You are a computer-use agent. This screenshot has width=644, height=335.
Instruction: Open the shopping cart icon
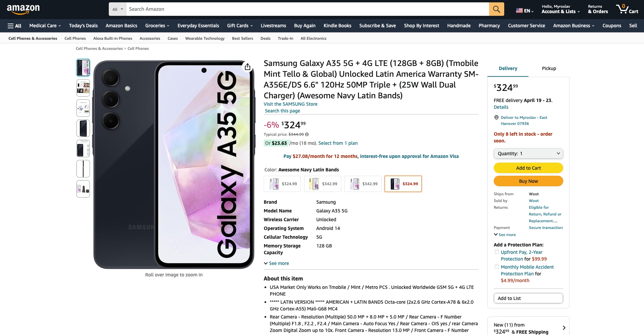(627, 9)
